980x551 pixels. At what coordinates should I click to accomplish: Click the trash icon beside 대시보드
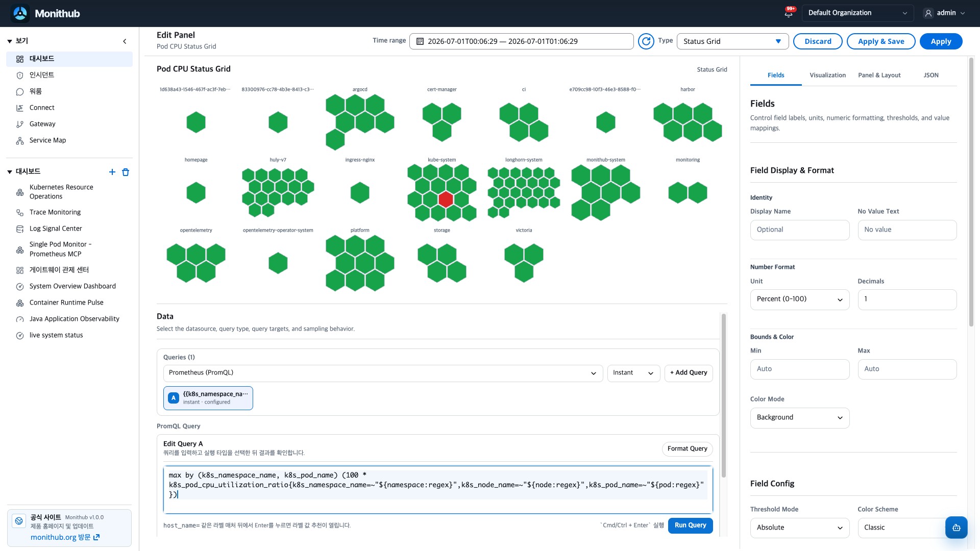(126, 172)
